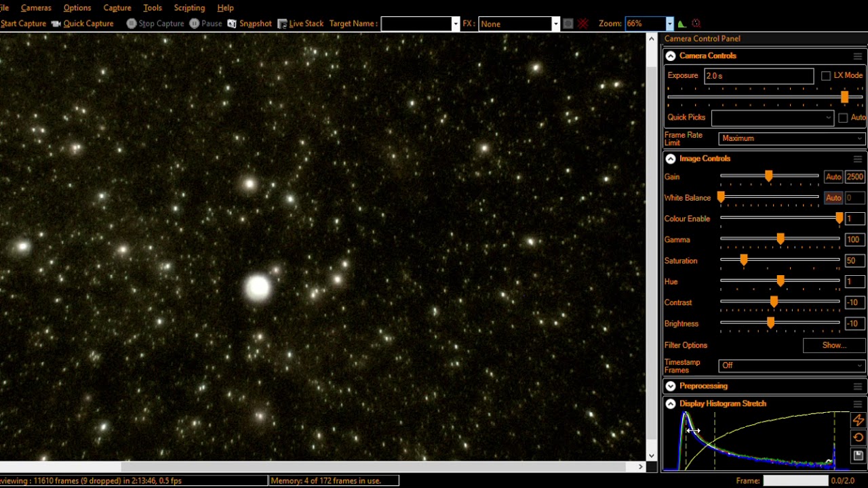Viewport: 868px width, 488px height.
Task: Toggle Auto for Gain
Action: tap(833, 177)
